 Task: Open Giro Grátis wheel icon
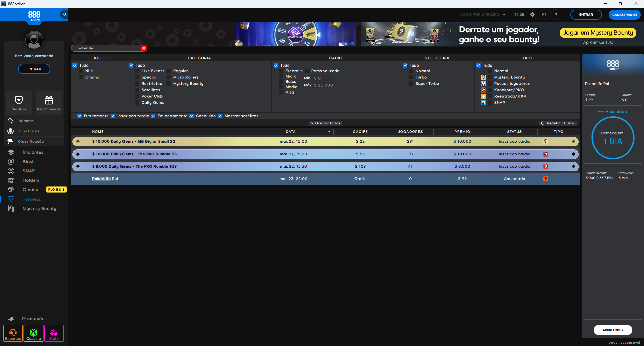[x=11, y=131]
